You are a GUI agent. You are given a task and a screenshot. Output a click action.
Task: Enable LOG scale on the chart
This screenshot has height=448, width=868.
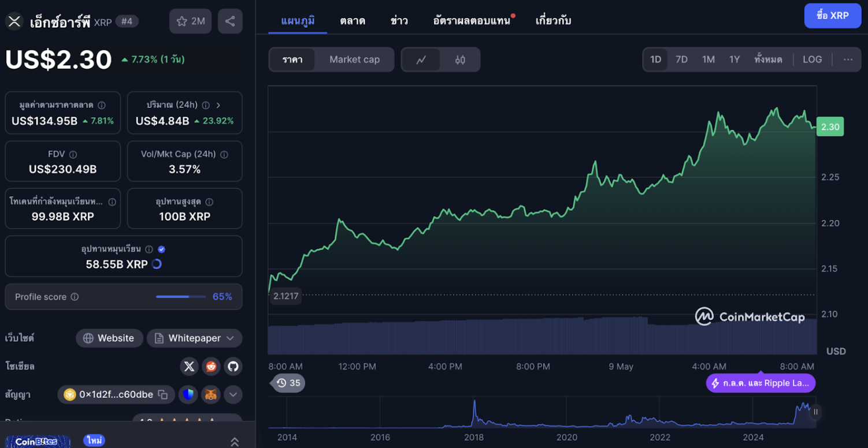812,59
